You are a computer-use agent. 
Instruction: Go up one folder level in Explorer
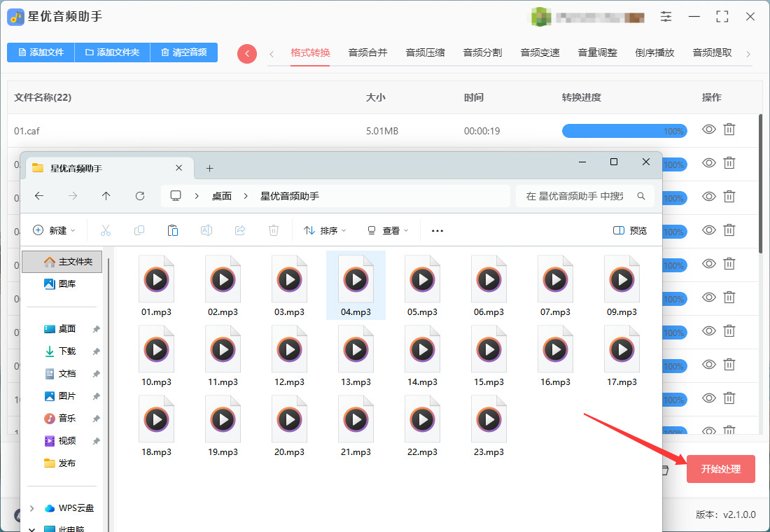(x=106, y=196)
